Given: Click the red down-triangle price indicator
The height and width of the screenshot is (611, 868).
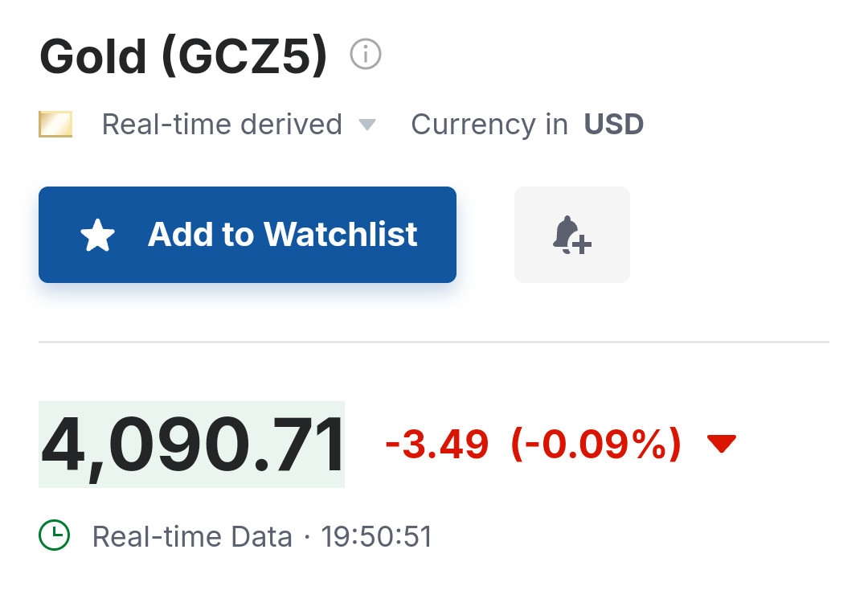Looking at the screenshot, I should pyautogui.click(x=721, y=444).
